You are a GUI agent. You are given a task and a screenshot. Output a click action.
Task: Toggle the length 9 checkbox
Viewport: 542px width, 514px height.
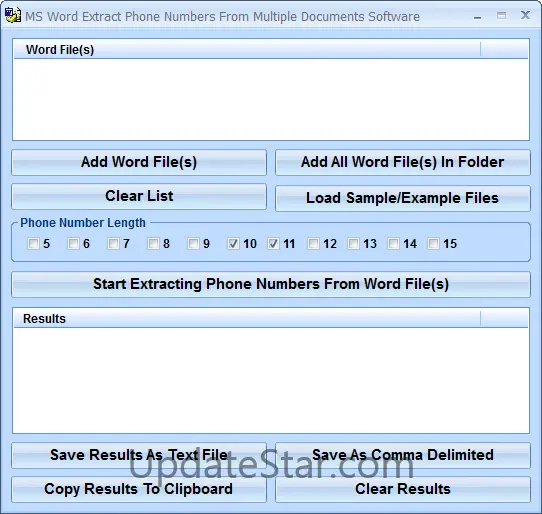[193, 244]
